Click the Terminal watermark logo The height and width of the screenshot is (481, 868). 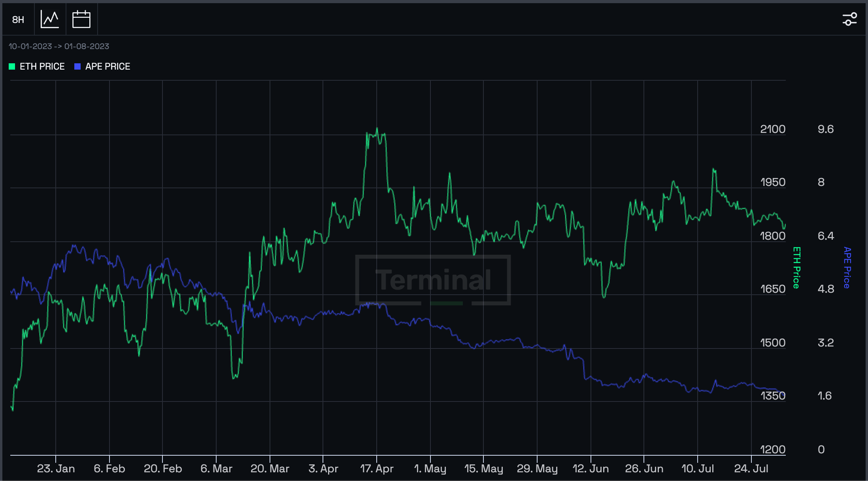pyautogui.click(x=433, y=280)
